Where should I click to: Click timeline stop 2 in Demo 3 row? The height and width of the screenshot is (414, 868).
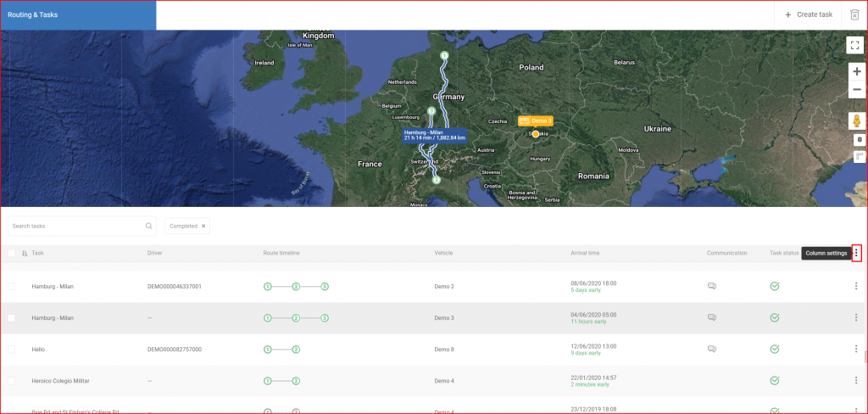pos(296,318)
